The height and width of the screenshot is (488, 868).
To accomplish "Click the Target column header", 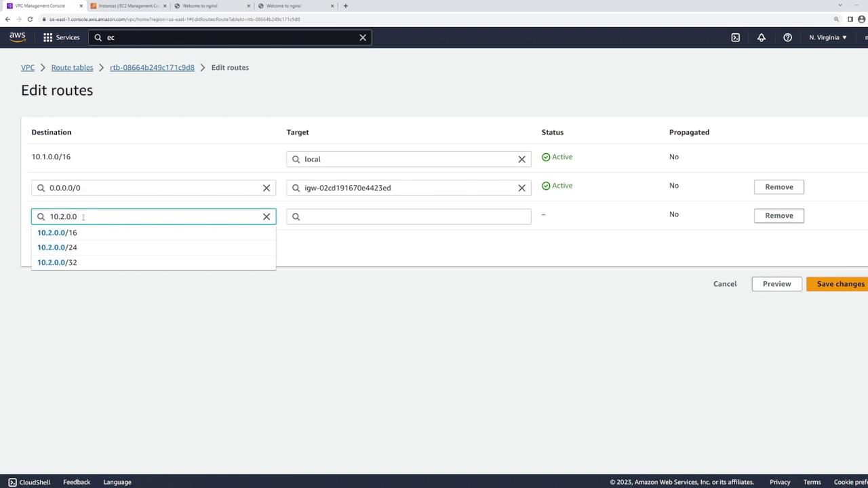I will pos(298,132).
